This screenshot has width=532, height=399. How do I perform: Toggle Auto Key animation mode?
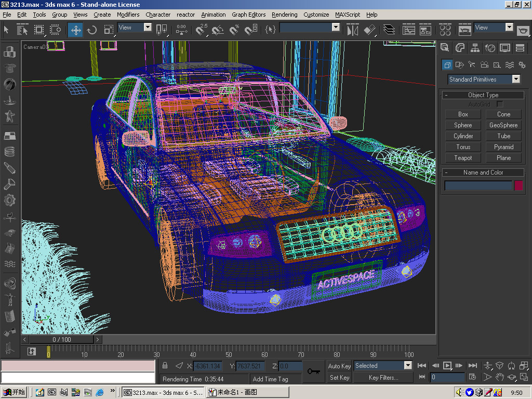[x=339, y=366]
